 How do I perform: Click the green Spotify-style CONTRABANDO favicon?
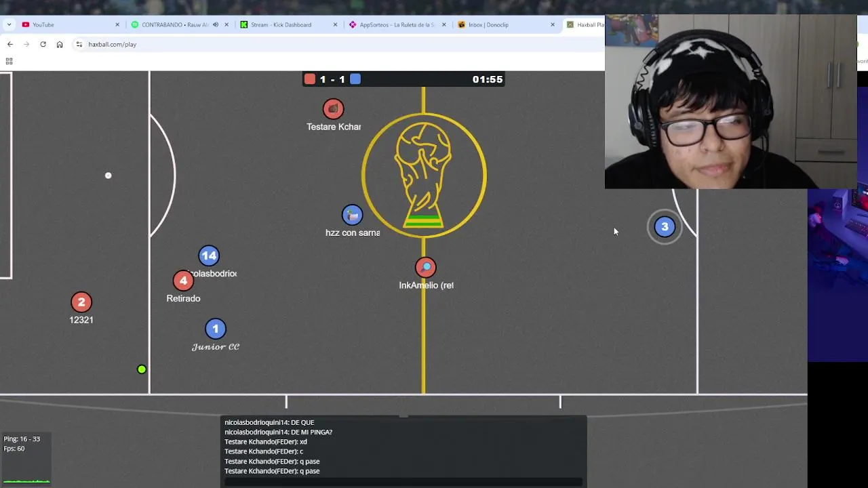click(x=135, y=24)
